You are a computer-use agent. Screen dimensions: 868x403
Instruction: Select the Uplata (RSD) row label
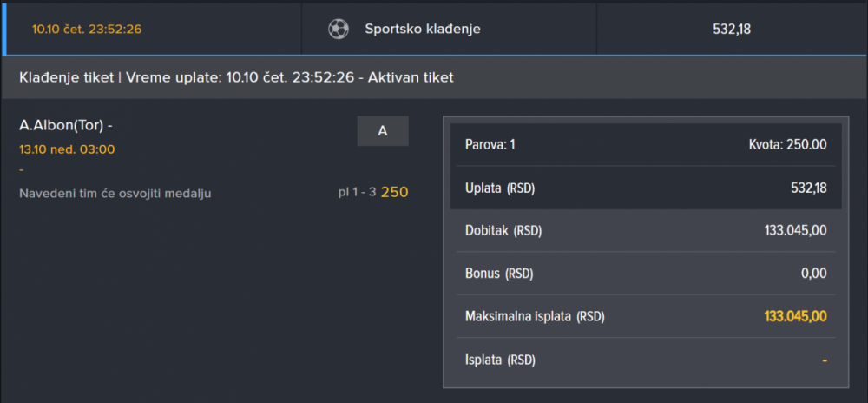pos(504,188)
